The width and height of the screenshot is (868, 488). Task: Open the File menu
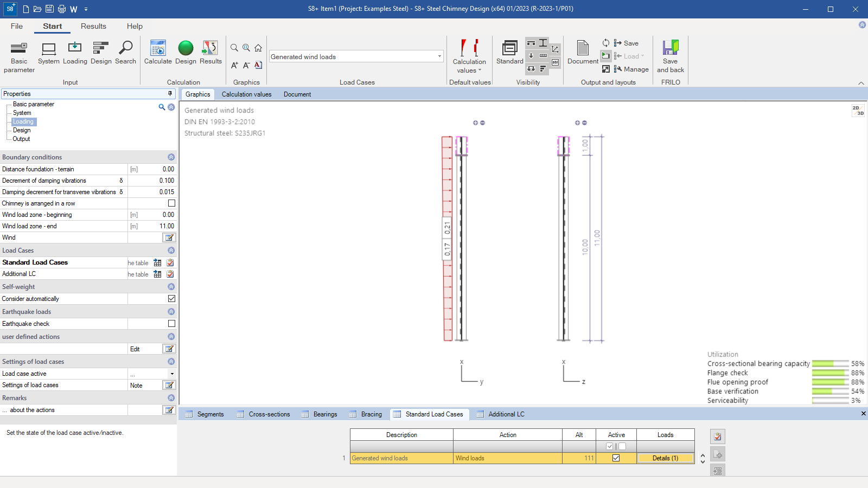[17, 26]
